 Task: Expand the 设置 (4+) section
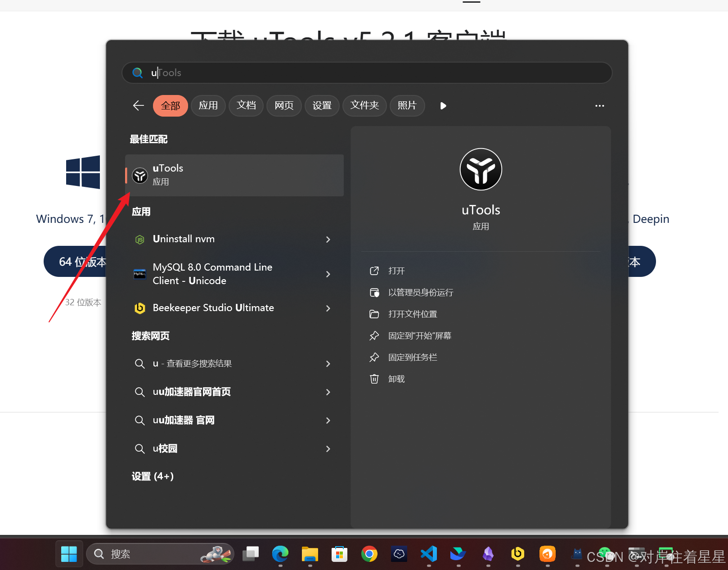tap(153, 476)
